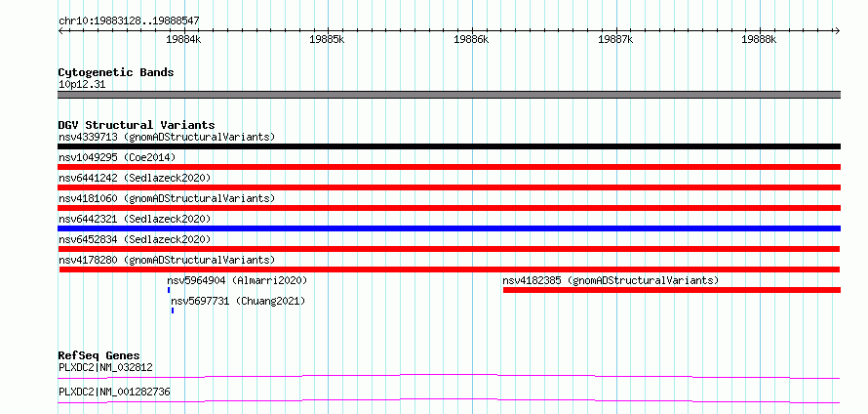This screenshot has height=414, width=868.
Task: Click the 19887k ruler tick label
Action: tap(615, 39)
